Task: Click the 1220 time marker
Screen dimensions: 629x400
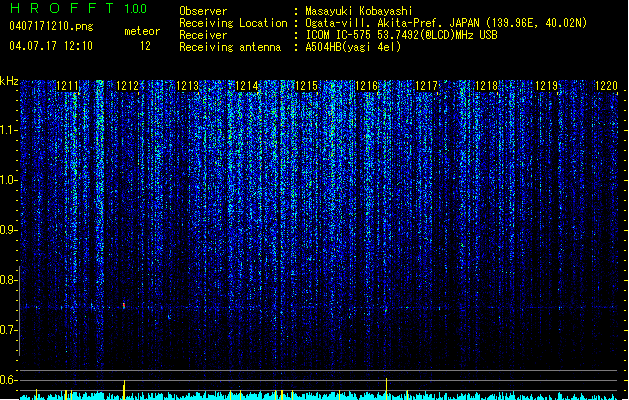Action: click(606, 86)
